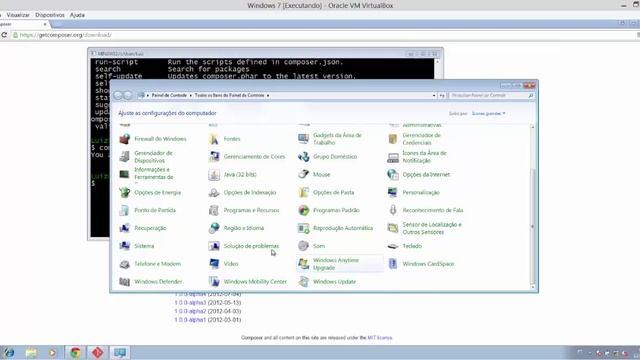Screen dimensions: 640x360
Task: Open Região e Idioma icon
Action: click(214, 228)
